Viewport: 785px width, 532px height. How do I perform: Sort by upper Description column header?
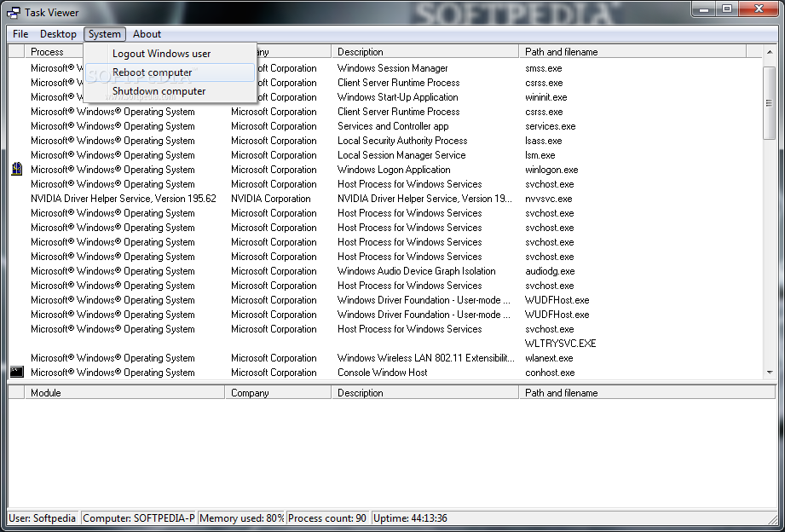[425, 52]
